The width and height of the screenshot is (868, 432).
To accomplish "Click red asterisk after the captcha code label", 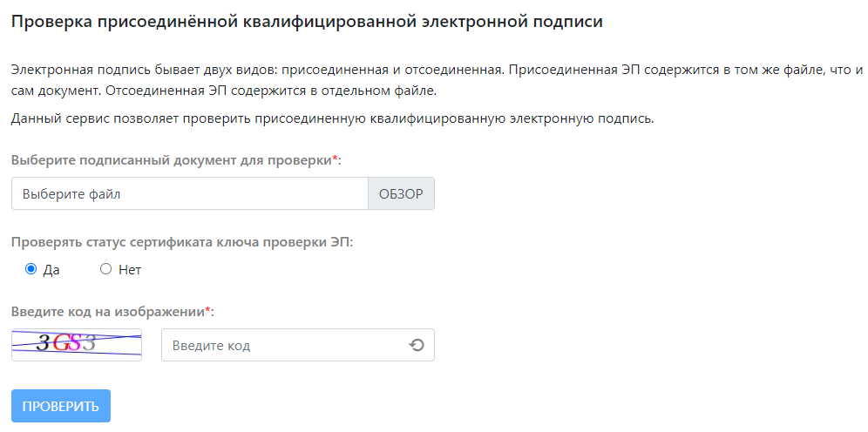I will [x=208, y=310].
